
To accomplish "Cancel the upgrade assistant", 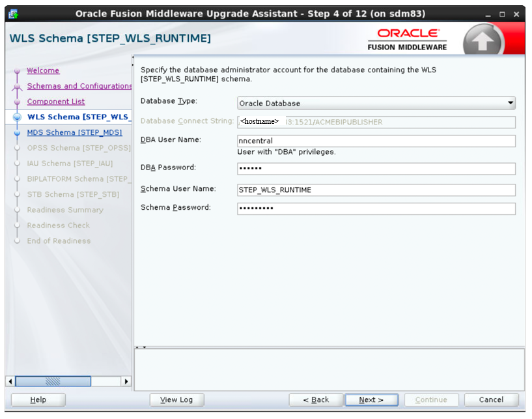I will (491, 399).
